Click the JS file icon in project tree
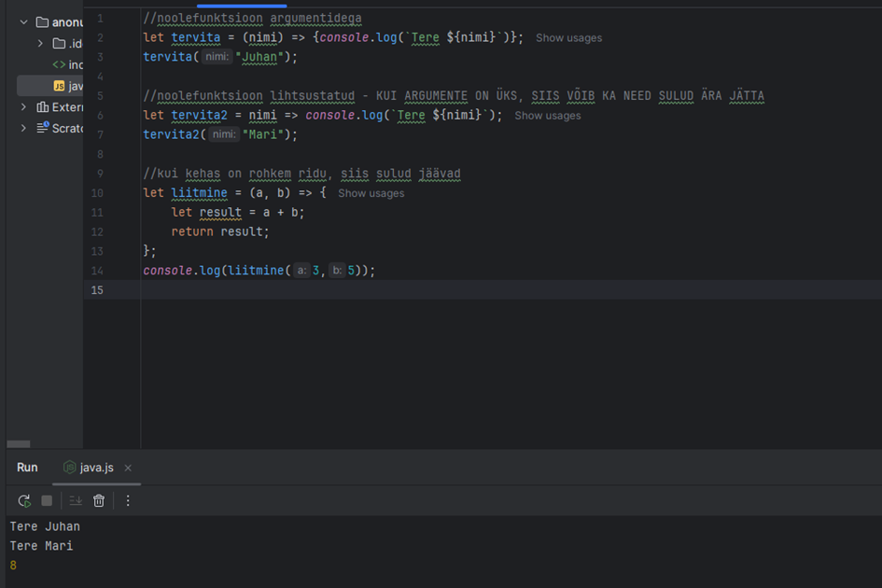This screenshot has height=588, width=882. point(59,86)
